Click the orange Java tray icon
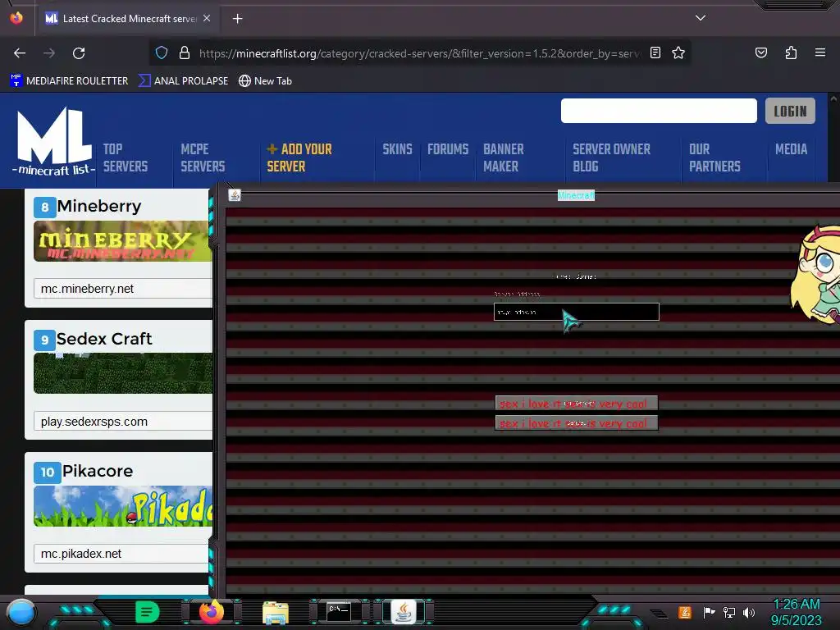Viewport: 840px width, 630px height. [685, 612]
